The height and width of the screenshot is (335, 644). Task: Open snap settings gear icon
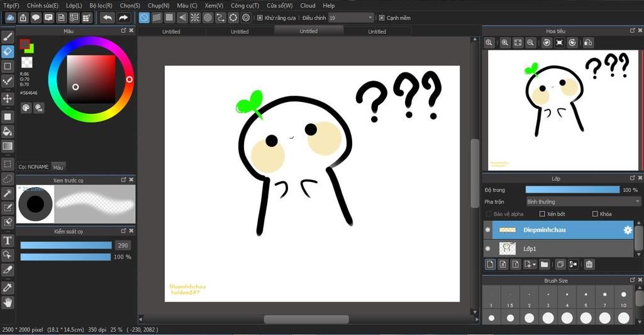246,18
